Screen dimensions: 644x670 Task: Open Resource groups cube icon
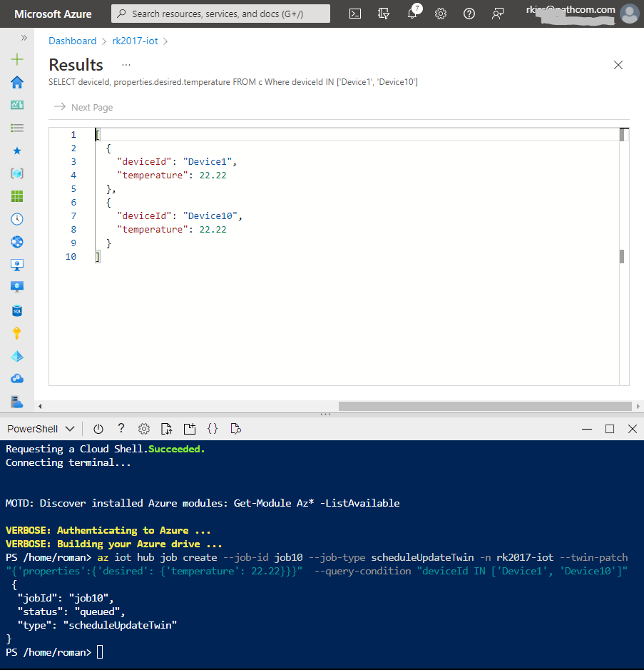click(x=17, y=173)
